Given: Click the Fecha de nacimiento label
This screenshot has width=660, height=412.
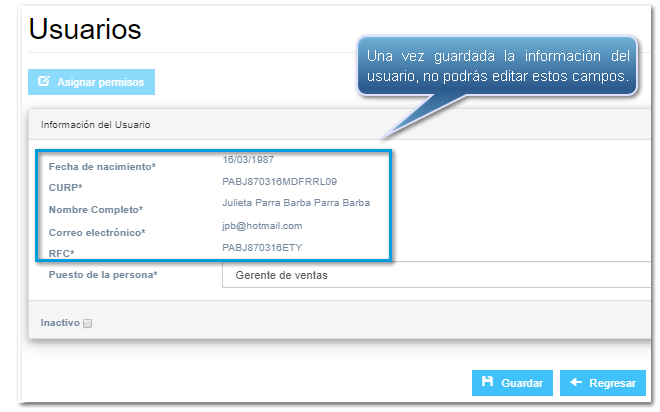Looking at the screenshot, I should point(102,167).
